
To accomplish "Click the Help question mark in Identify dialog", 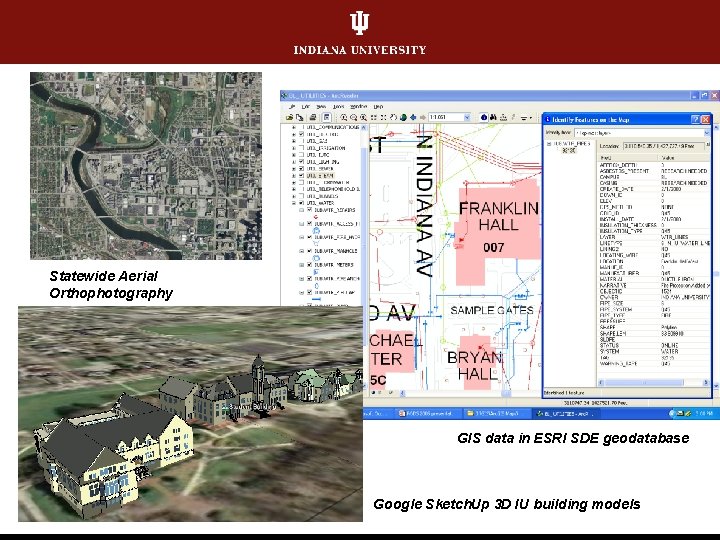I will 695,119.
